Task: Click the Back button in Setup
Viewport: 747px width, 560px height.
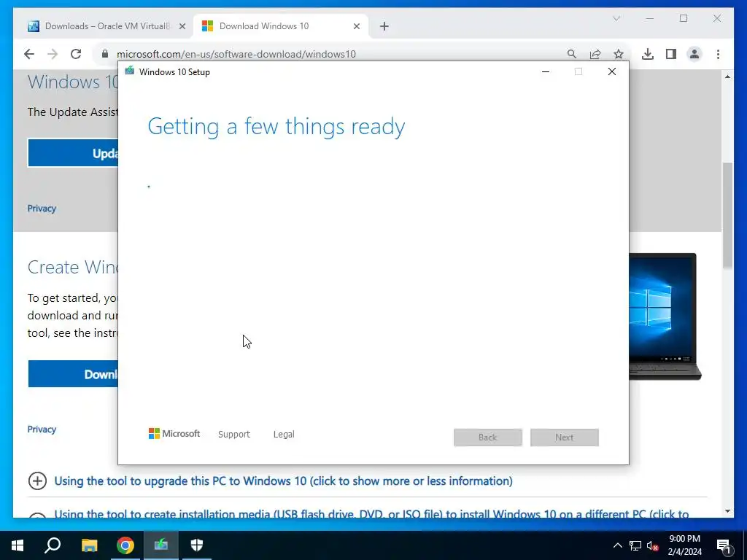Action: pyautogui.click(x=488, y=437)
